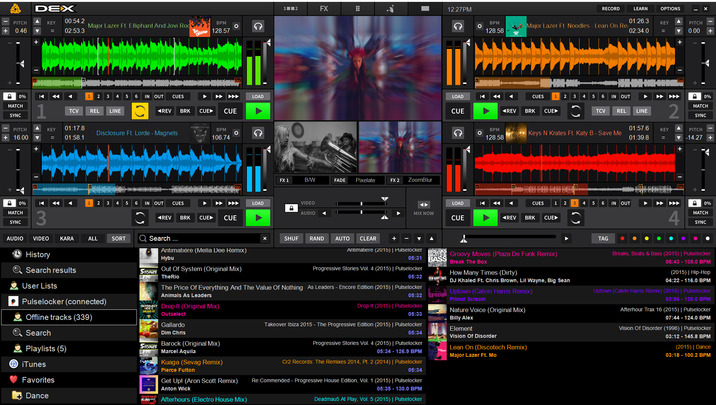The image size is (716, 405).
Task: Enable the REL mode on deck 1
Action: click(94, 110)
